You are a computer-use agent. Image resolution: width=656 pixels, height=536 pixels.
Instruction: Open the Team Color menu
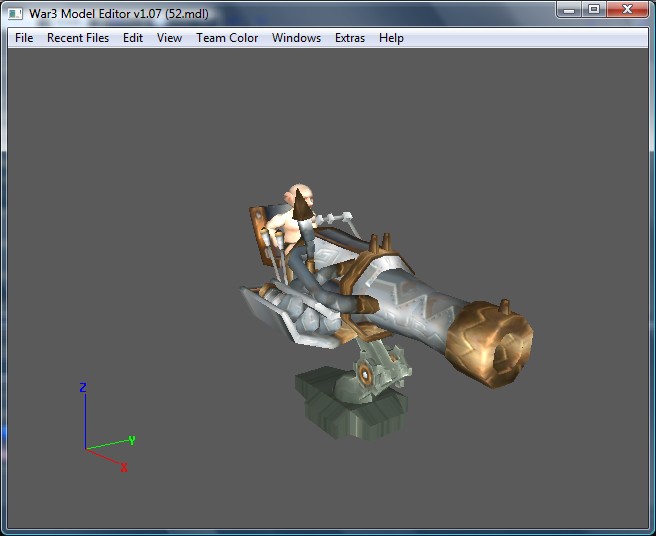point(227,38)
